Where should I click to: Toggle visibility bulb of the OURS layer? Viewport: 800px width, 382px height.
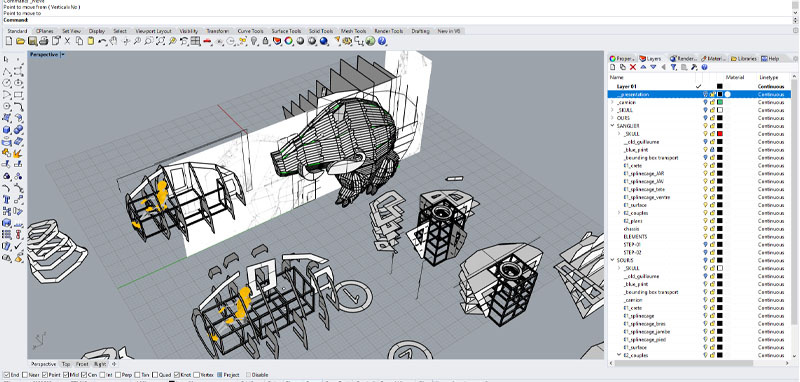[x=706, y=118]
